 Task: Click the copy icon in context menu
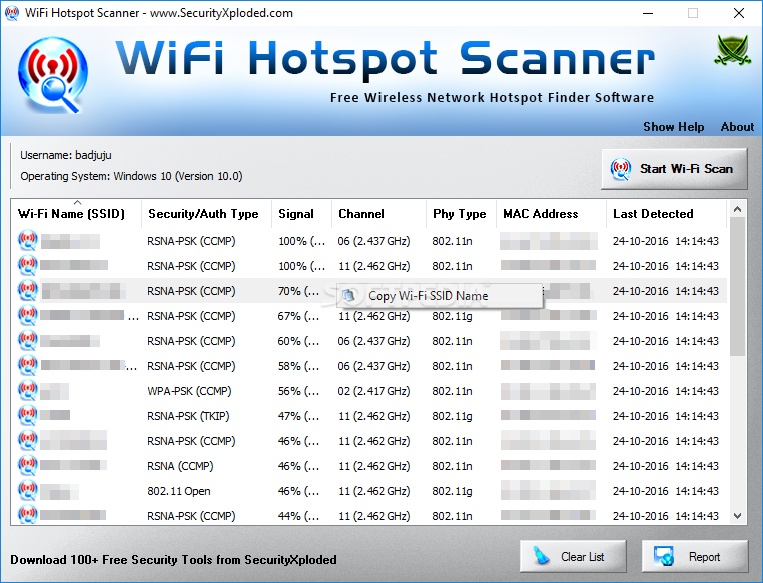pos(348,295)
